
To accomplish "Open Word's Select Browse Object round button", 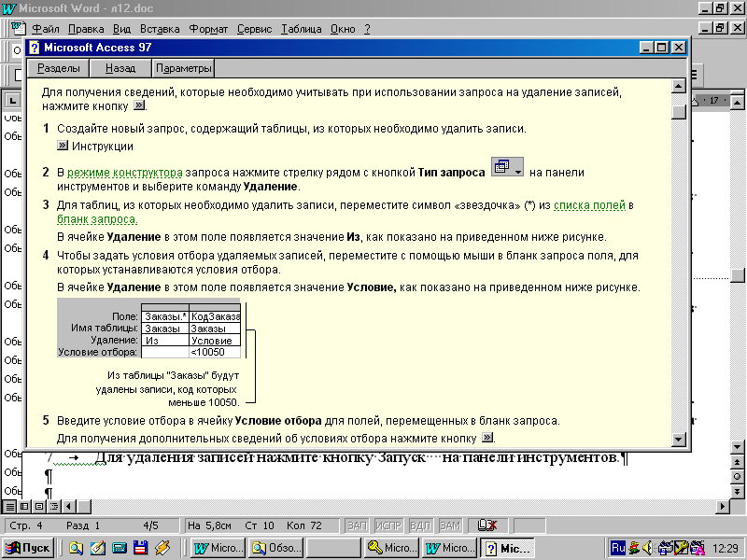I will pyautogui.click(x=738, y=477).
